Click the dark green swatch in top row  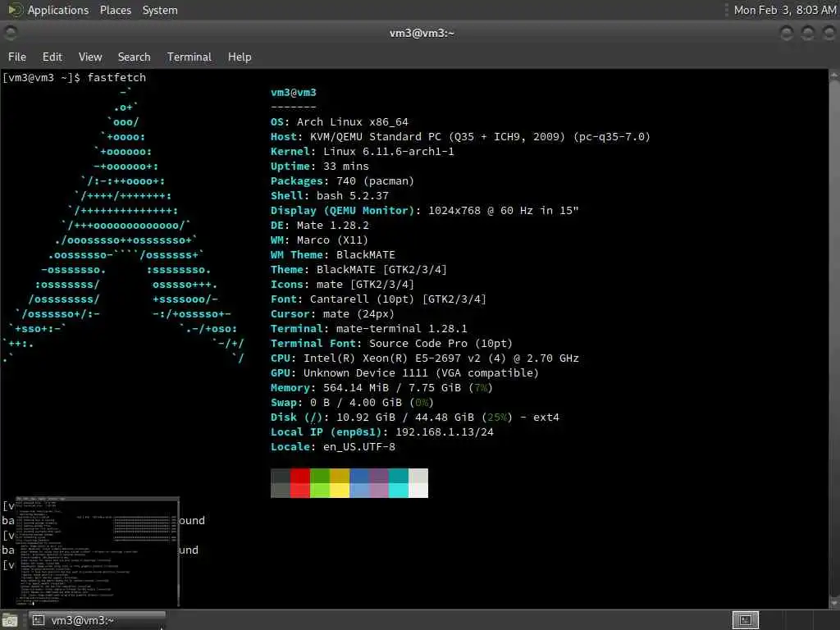[x=320, y=476]
